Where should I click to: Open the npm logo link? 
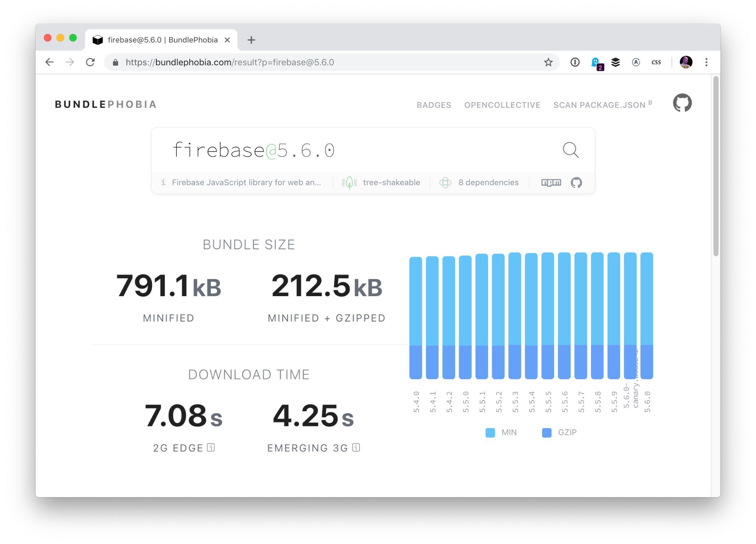(551, 183)
